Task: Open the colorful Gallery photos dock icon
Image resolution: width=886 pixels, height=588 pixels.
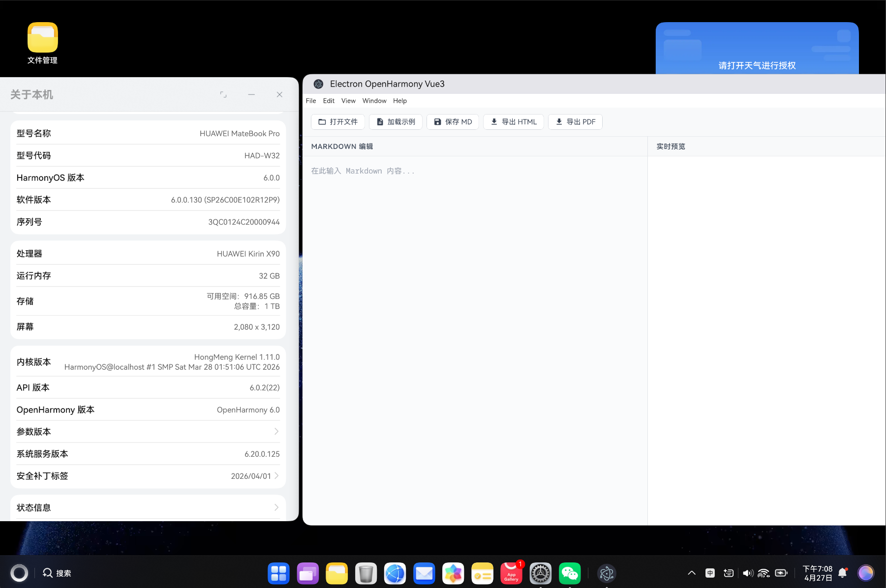Action: pos(453,573)
